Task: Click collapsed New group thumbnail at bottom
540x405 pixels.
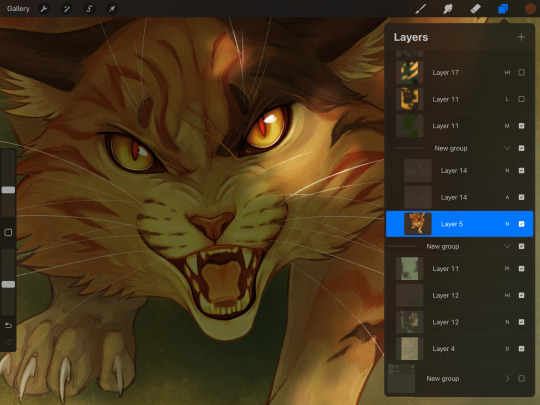Action: tap(402, 378)
